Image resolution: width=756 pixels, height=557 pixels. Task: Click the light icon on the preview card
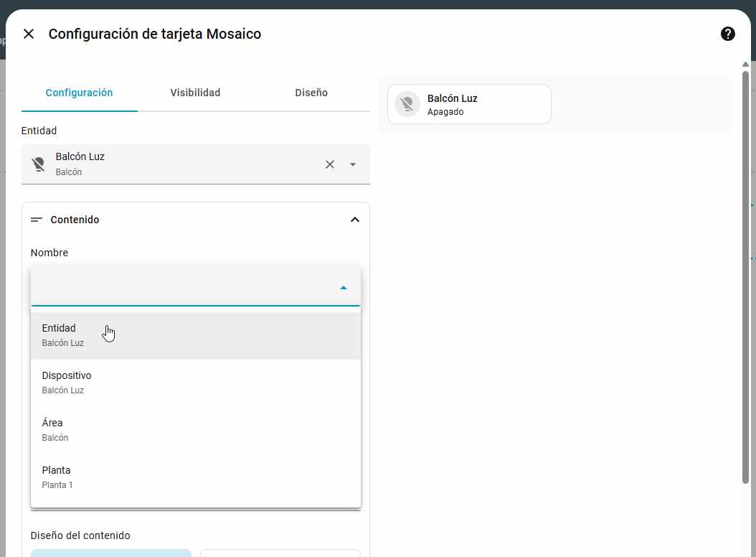pyautogui.click(x=407, y=105)
